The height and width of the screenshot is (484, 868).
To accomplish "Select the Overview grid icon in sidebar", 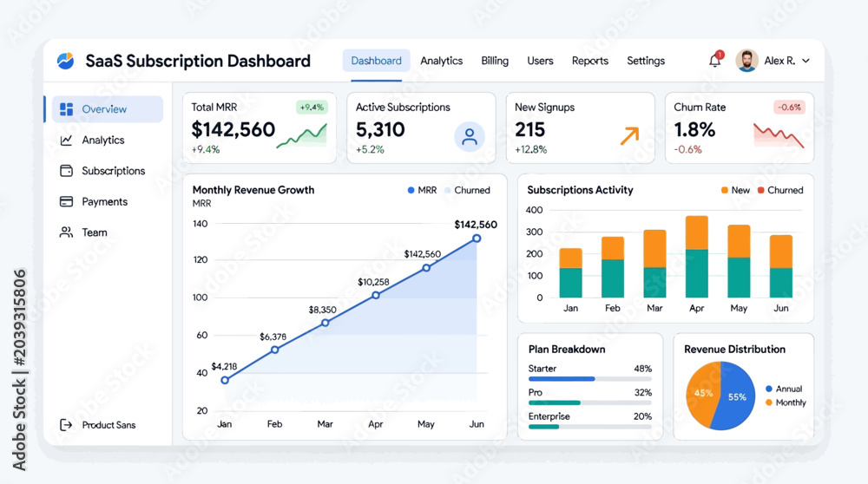I will click(67, 109).
